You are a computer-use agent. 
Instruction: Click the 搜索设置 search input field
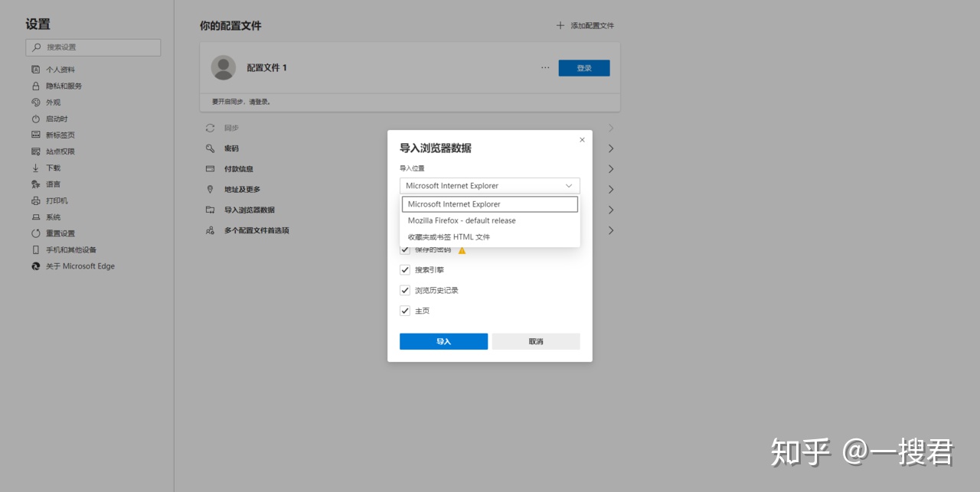pyautogui.click(x=93, y=47)
